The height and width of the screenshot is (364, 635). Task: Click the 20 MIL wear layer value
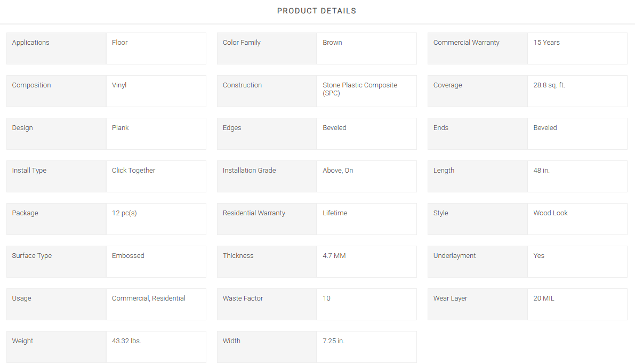coord(543,298)
